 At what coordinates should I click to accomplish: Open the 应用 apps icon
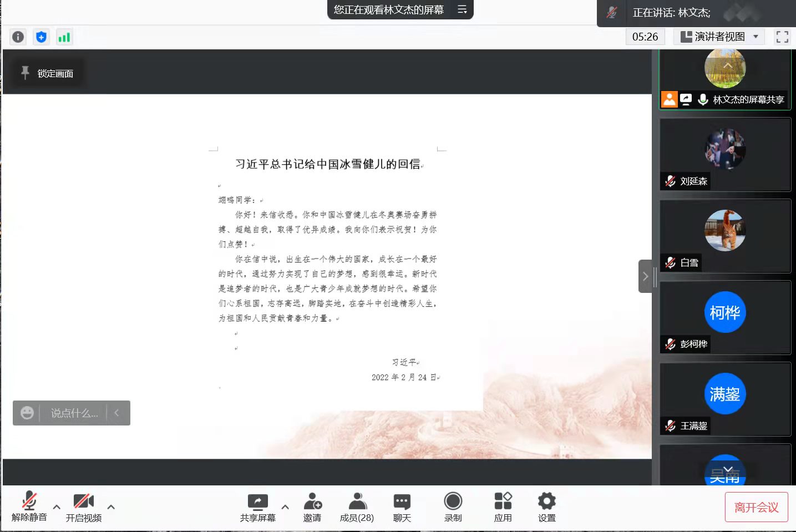click(503, 507)
